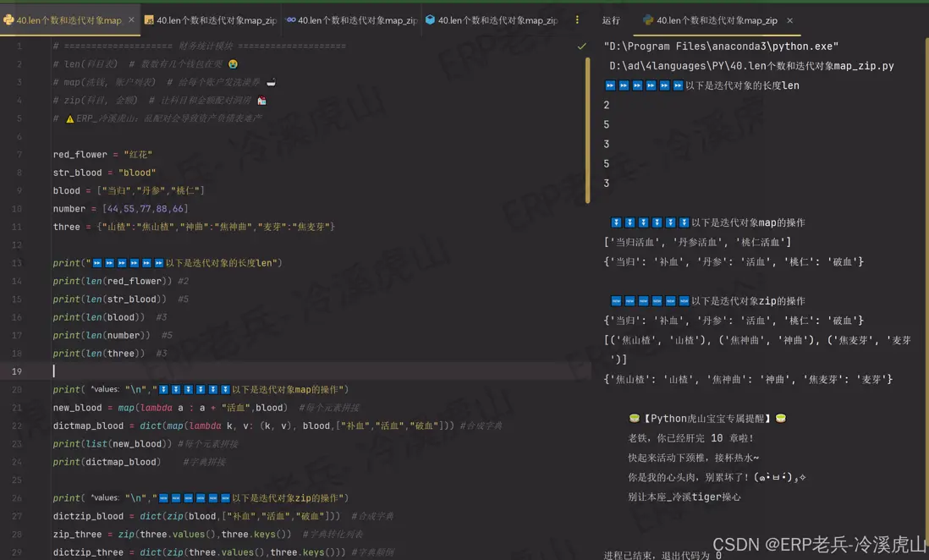
Task: Click the output {'焦山楂': '山楂', '焦神曲': '神曲'...} line
Action: coord(748,379)
